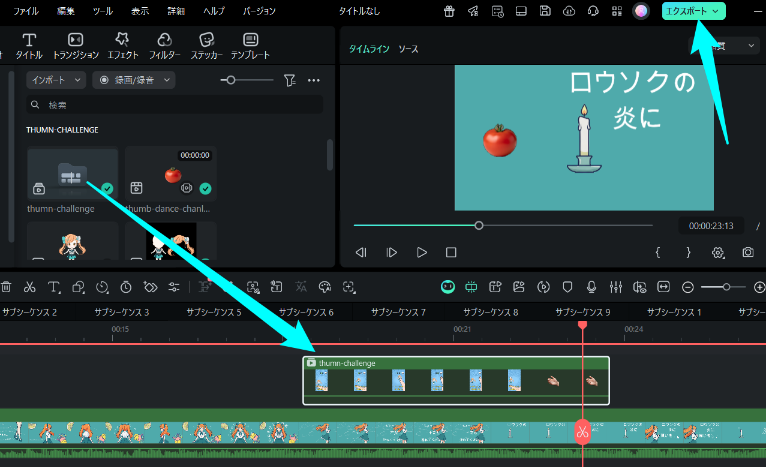The image size is (766, 467).
Task: Click the crop/overlap shapes tool icon
Action: pos(78,287)
